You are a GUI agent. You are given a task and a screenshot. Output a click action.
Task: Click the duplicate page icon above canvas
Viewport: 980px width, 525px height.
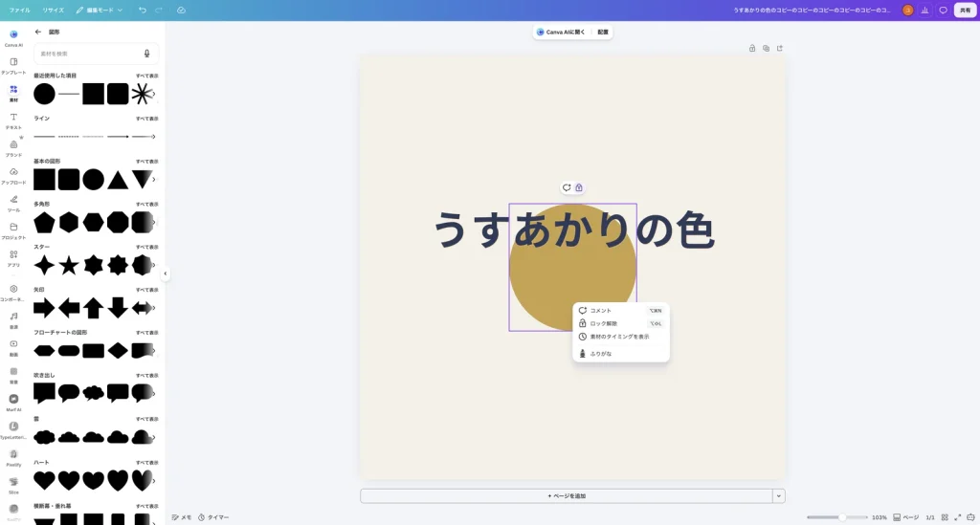[766, 48]
